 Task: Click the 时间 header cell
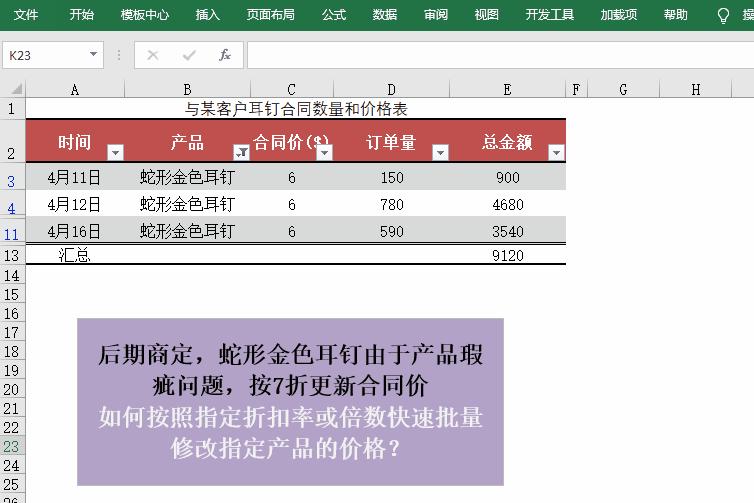coord(75,141)
